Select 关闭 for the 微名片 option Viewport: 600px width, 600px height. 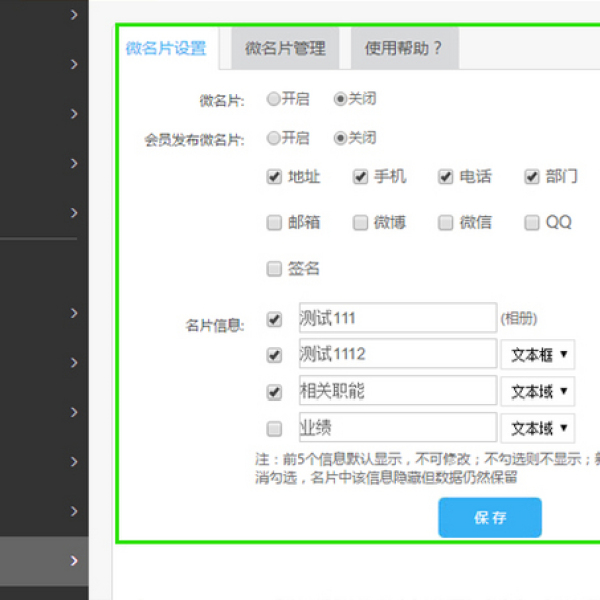pyautogui.click(x=341, y=99)
